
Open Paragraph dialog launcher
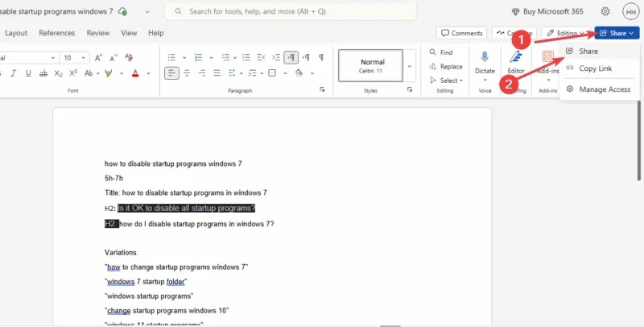(322, 89)
